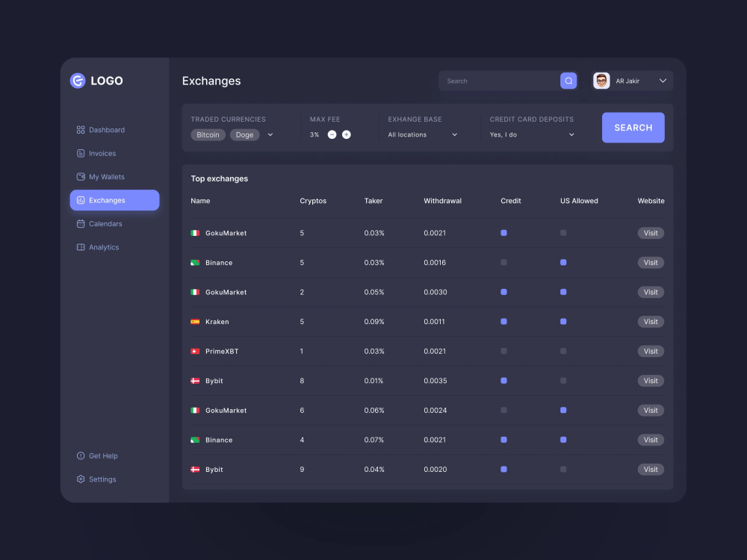Click the US Allowed column header
747x560 pixels.
pyautogui.click(x=579, y=201)
